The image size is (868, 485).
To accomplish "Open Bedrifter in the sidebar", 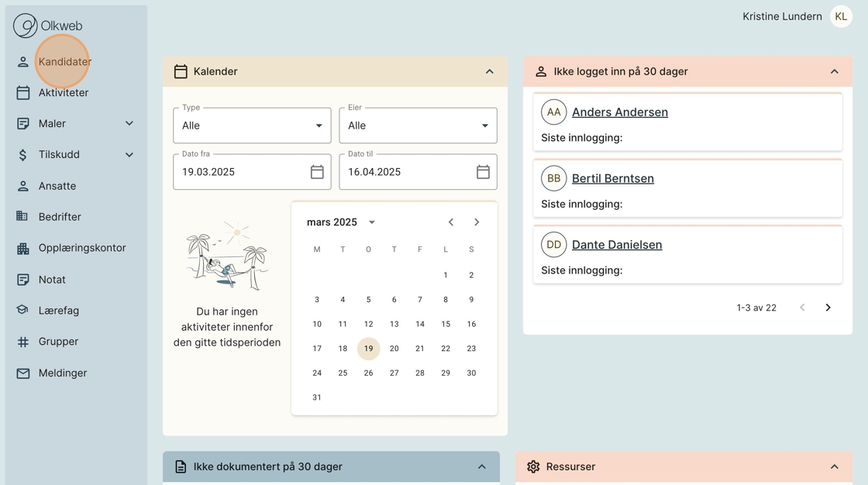I will click(60, 216).
